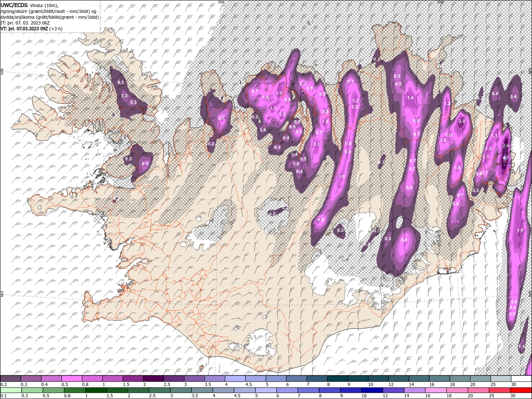
Task: Select the upper legend swatch starting at 4.5
Action: [256, 379]
